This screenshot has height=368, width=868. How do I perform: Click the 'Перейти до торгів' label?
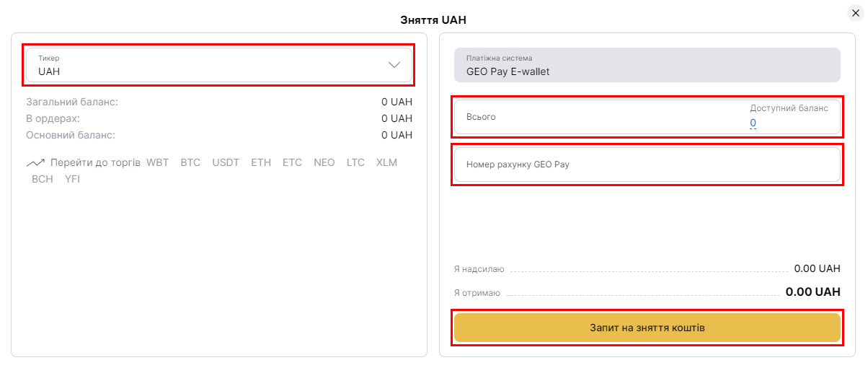tap(95, 162)
